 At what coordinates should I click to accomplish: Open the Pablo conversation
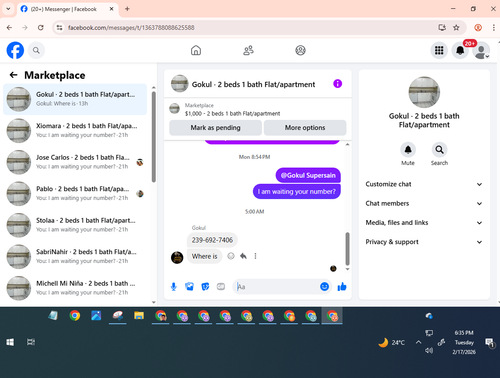[x=75, y=194]
